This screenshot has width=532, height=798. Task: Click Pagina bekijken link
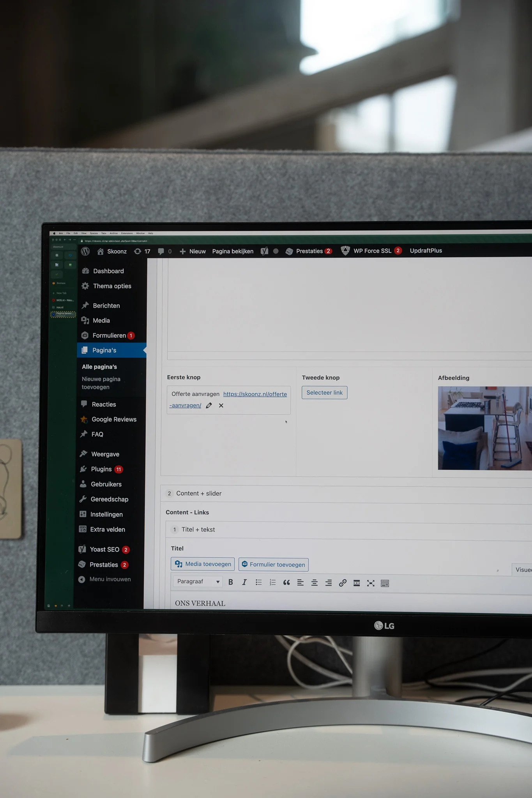click(233, 251)
